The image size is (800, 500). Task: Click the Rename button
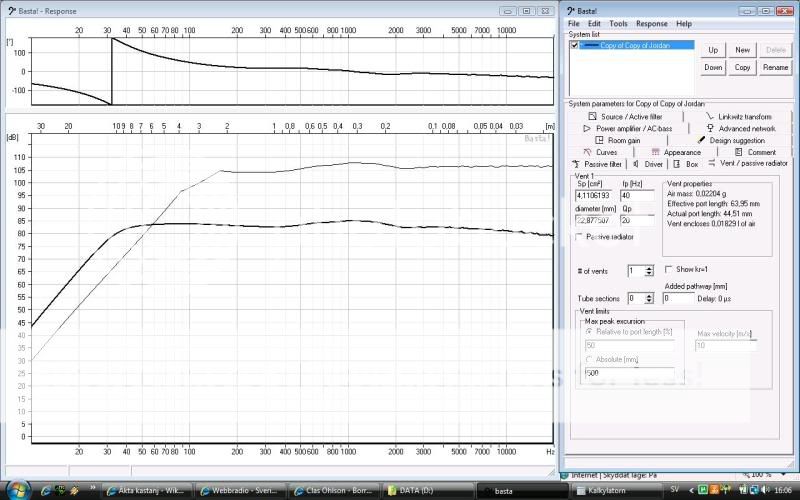pos(776,67)
